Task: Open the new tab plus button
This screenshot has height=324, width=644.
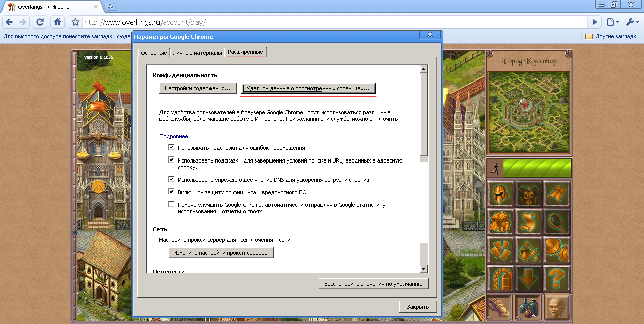Action: [111, 7]
